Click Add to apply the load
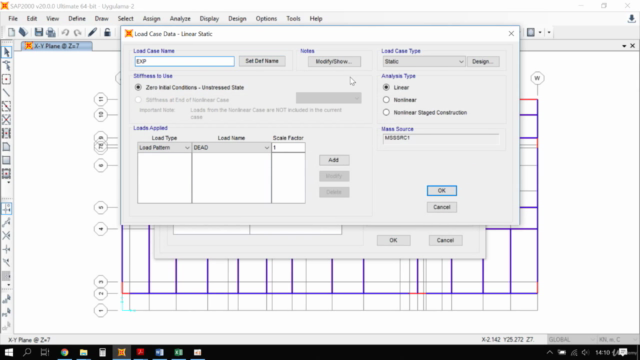Screen dimensions: 640x360 334,160
